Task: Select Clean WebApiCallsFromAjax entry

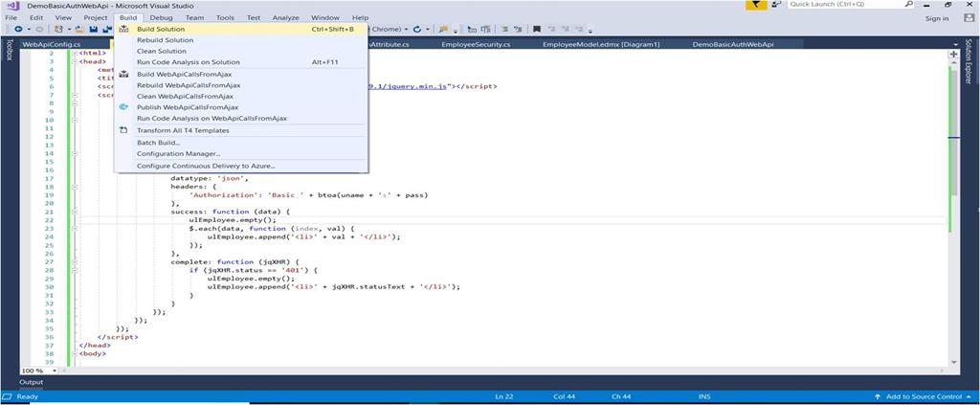Action: point(240,97)
